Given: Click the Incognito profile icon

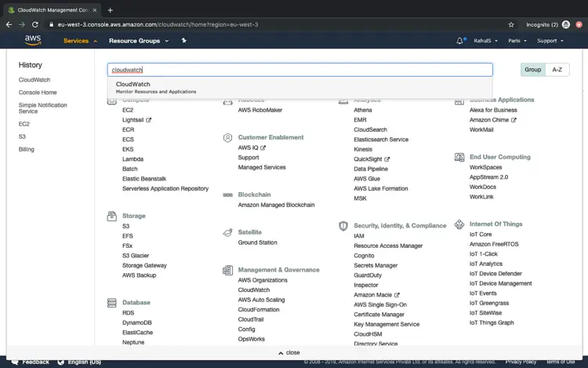Looking at the screenshot, I should coord(566,25).
